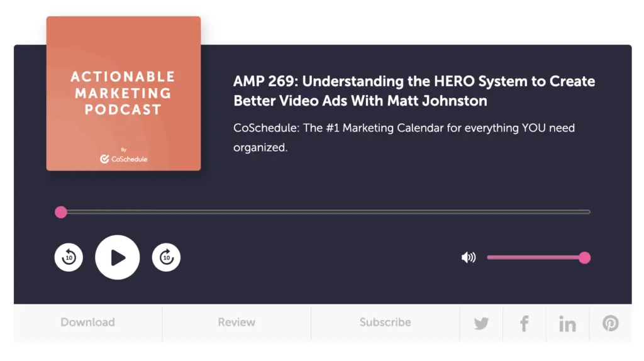This screenshot has height=361, width=644.
Task: Share episode on Facebook
Action: click(524, 324)
